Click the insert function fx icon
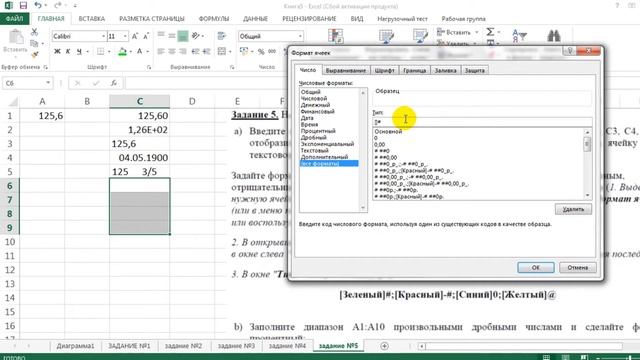The height and width of the screenshot is (360, 640). [114, 83]
